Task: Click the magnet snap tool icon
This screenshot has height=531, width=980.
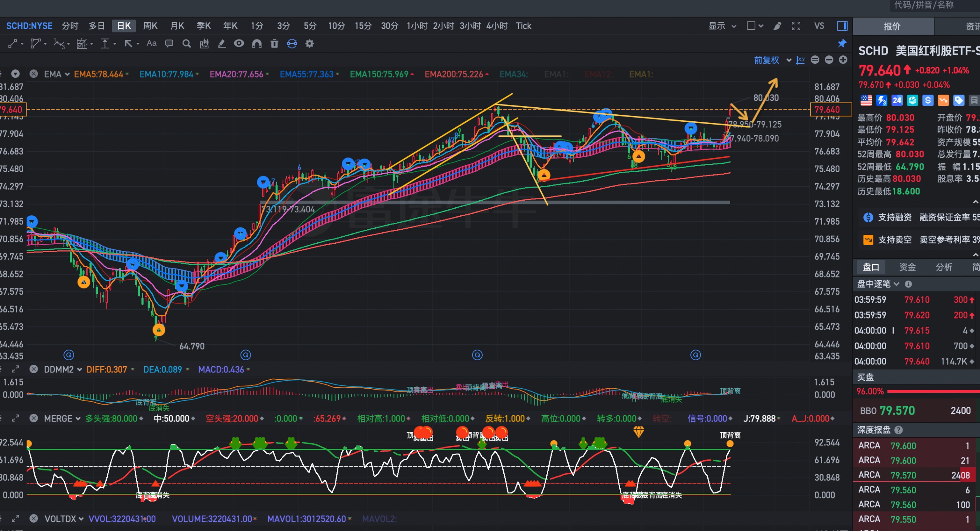Action: (x=257, y=44)
